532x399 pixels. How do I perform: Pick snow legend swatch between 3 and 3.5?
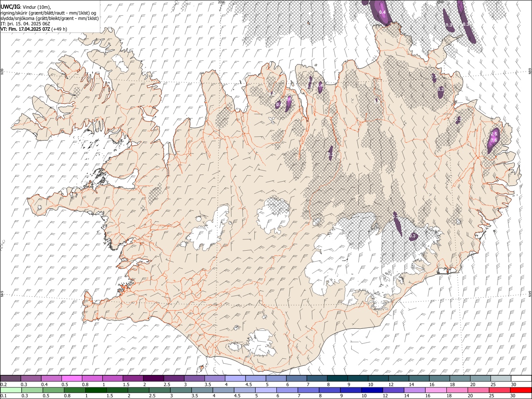195,378
